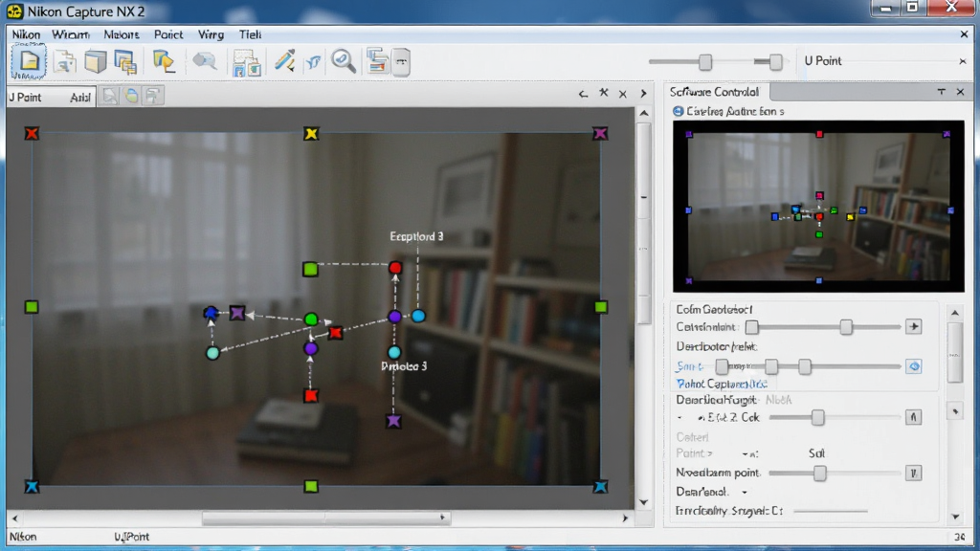Open the Wirrg menu
The image size is (980, 551).
(211, 34)
